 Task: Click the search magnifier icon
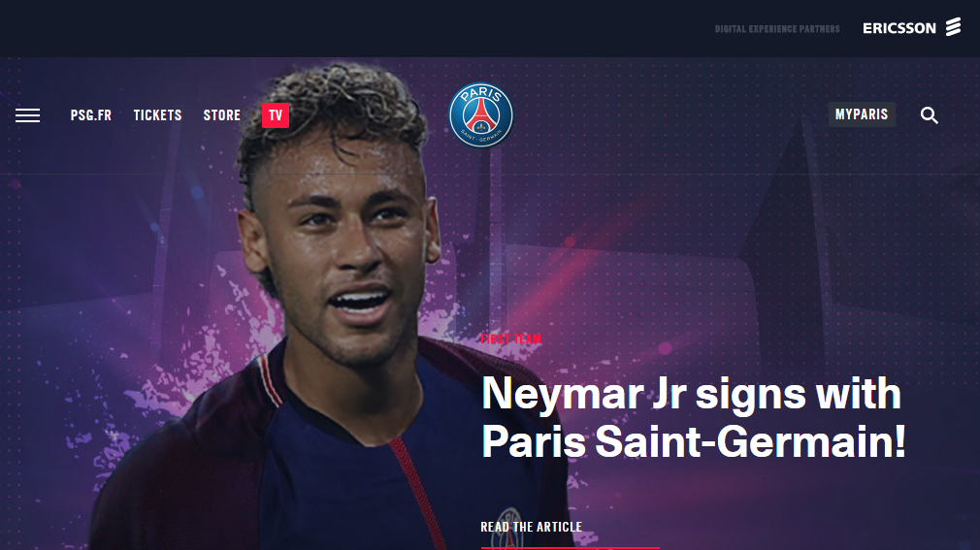(929, 115)
